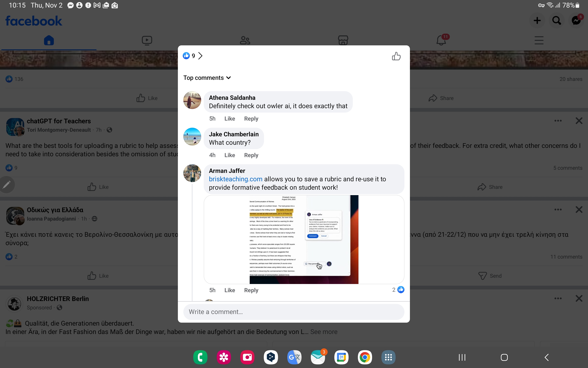Expand the Top comments dropdown

207,78
